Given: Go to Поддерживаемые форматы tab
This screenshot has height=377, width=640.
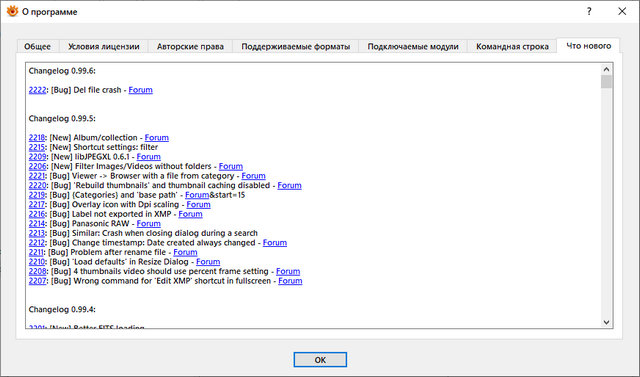Looking at the screenshot, I should coord(296,46).
